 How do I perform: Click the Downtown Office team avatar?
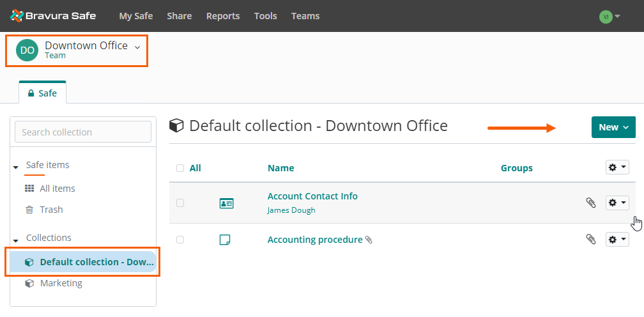27,50
